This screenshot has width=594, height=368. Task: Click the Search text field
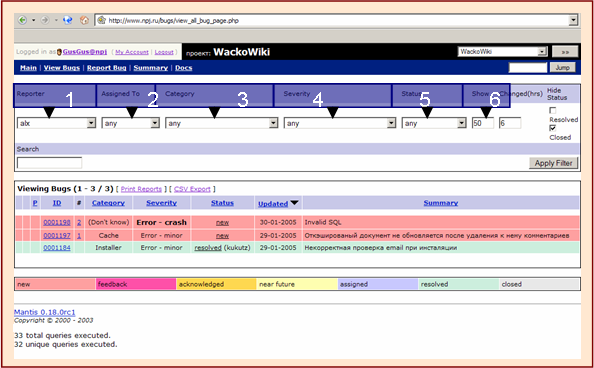(x=49, y=163)
